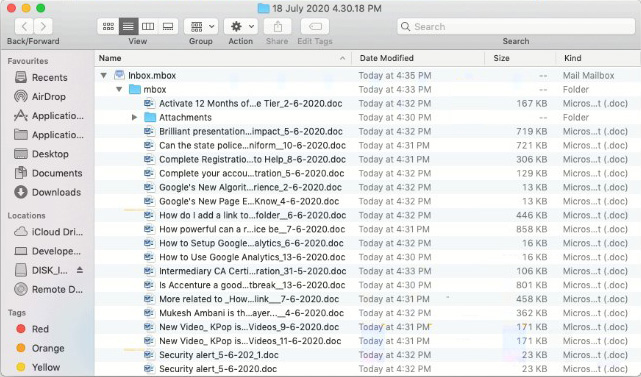The height and width of the screenshot is (377, 641).
Task: Click the Edit Tags toolbar button
Action: (x=315, y=27)
